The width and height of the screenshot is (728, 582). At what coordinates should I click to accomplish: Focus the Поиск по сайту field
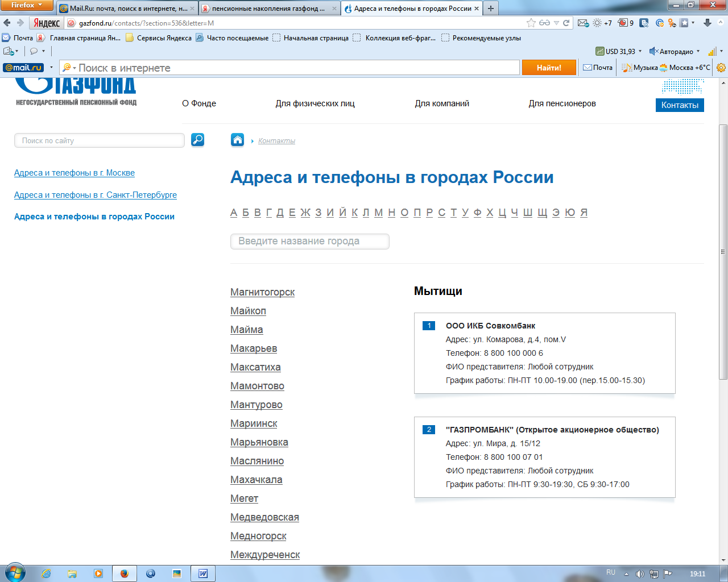tap(100, 140)
